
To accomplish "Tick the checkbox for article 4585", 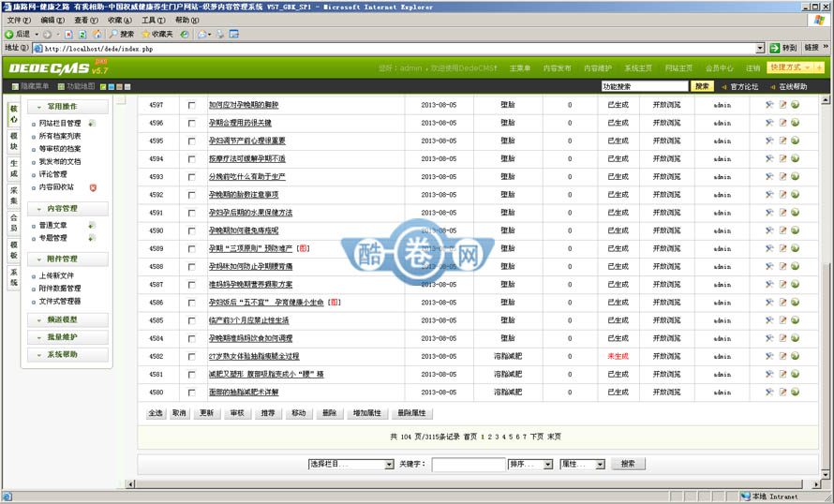I will [x=191, y=321].
